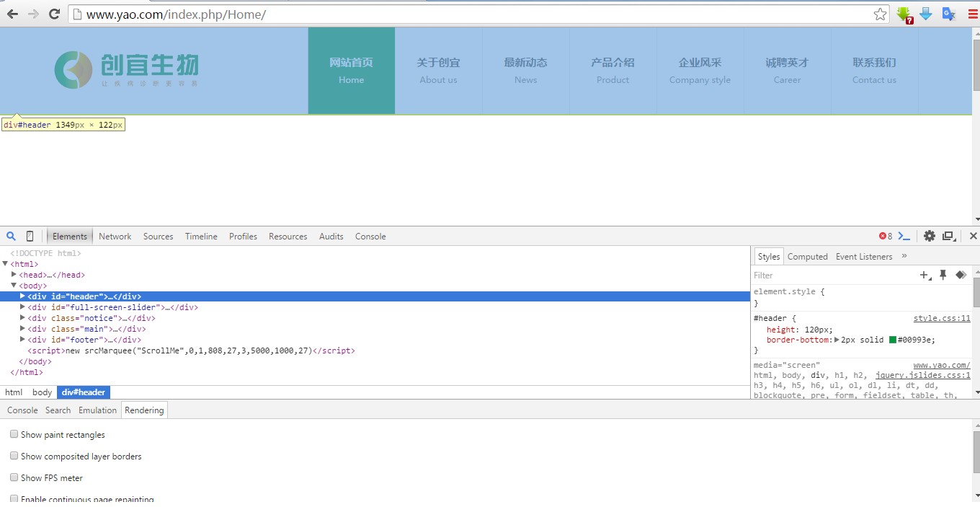Show the console drawer prompt icon
The image size is (980, 507).
pos(904,236)
